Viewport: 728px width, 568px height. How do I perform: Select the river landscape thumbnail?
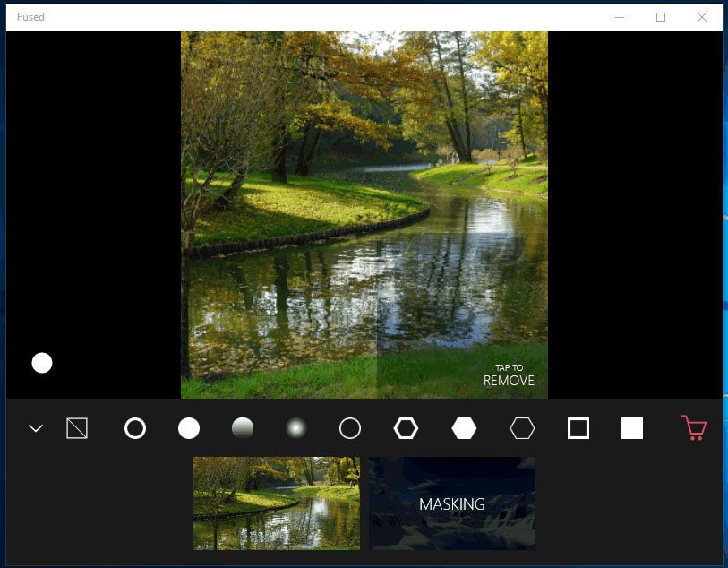[x=277, y=503]
